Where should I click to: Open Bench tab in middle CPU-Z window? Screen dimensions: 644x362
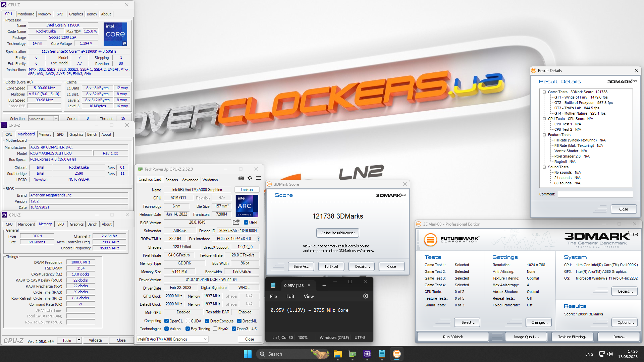92,134
